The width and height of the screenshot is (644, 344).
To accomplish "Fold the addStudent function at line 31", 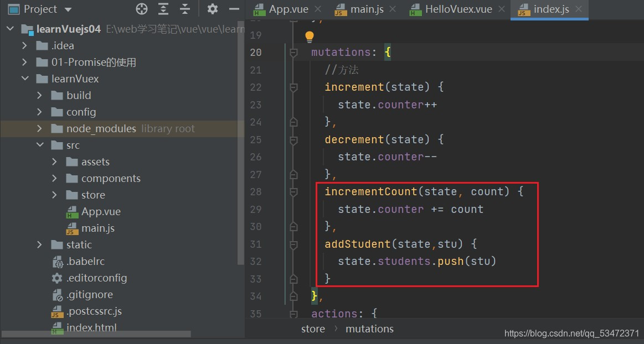I will (x=293, y=244).
